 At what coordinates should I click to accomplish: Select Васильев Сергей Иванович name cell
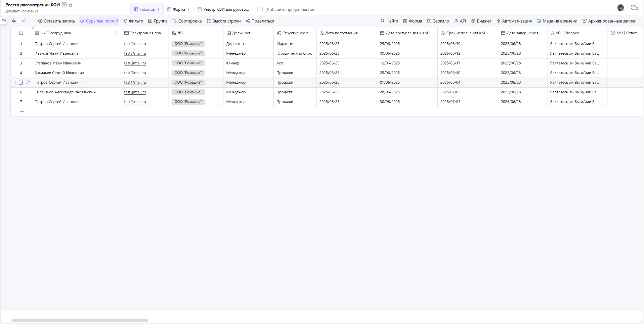click(77, 73)
